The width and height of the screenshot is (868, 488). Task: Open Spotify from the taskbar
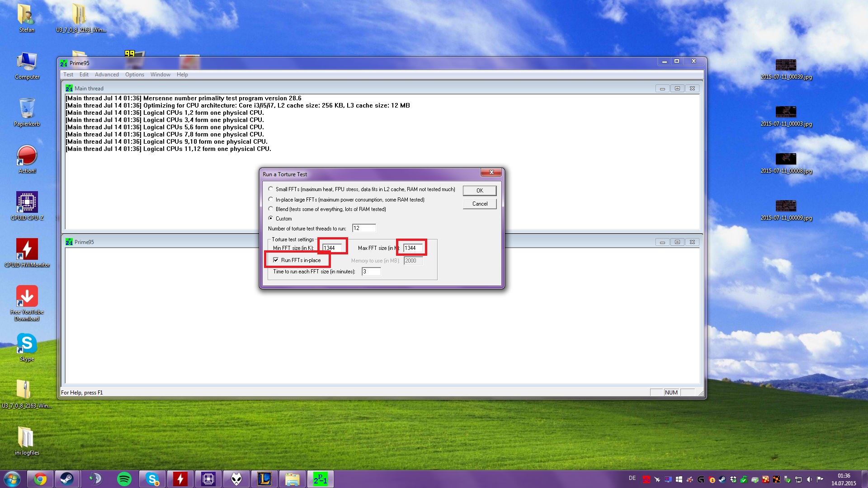(124, 479)
